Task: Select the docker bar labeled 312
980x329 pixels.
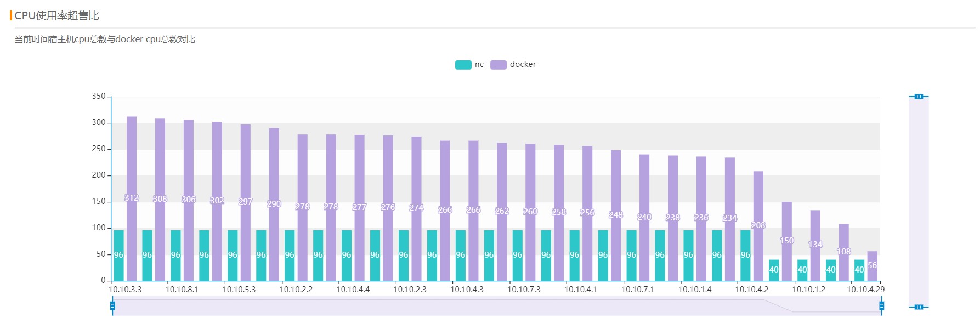Action: point(132,164)
